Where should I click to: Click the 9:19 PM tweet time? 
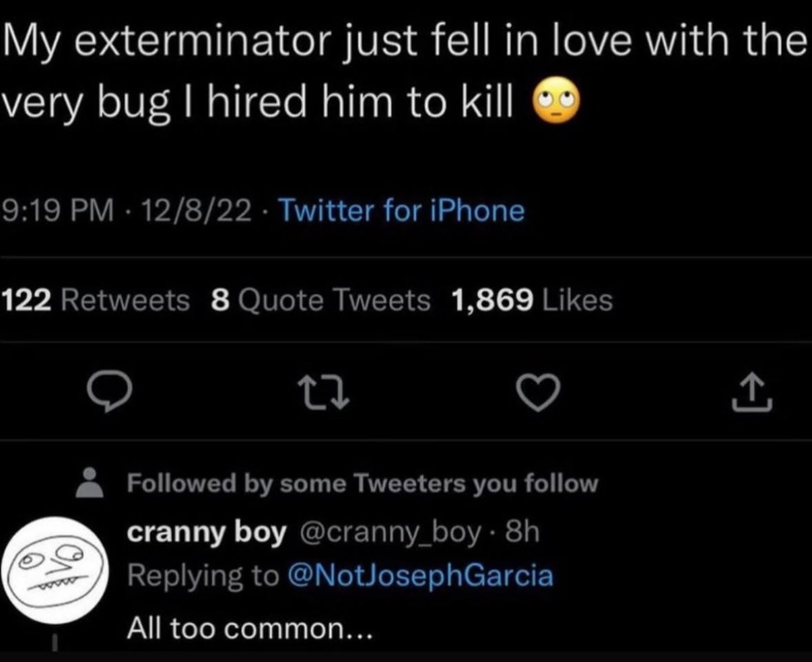pyautogui.click(x=57, y=211)
